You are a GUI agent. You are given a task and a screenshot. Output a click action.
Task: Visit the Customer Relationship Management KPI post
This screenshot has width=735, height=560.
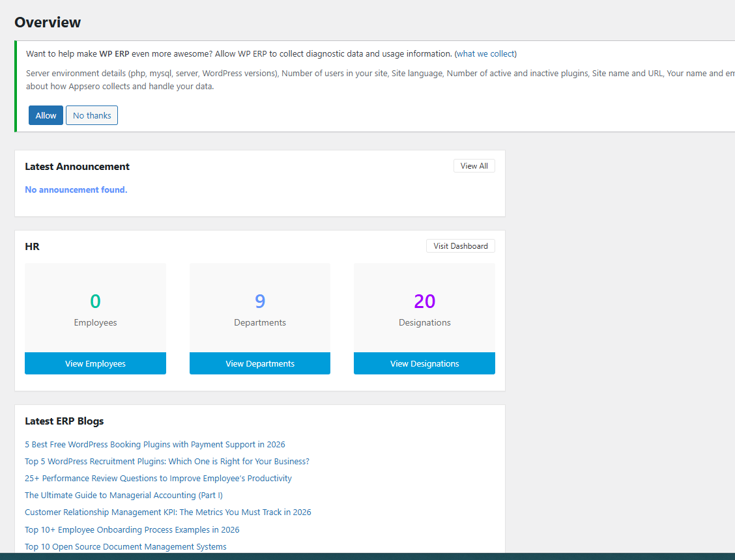(x=168, y=512)
